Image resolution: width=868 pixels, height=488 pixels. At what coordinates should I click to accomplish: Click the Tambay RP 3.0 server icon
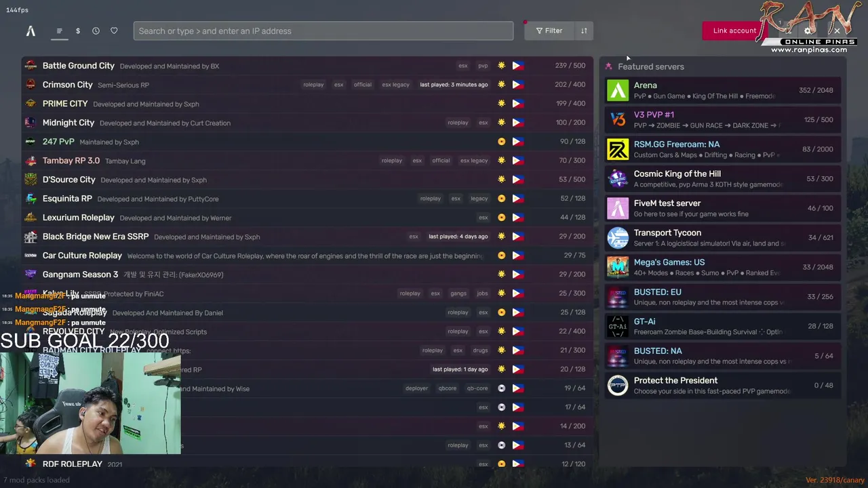coord(31,161)
